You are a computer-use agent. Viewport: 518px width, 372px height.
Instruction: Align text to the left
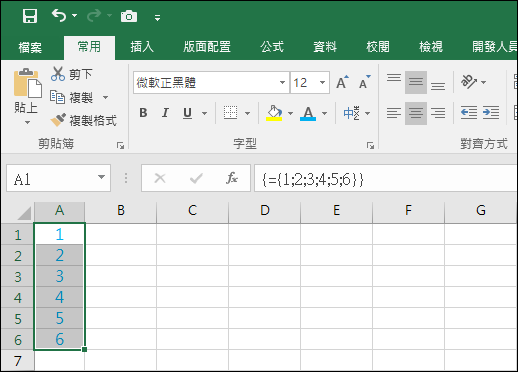(x=394, y=113)
